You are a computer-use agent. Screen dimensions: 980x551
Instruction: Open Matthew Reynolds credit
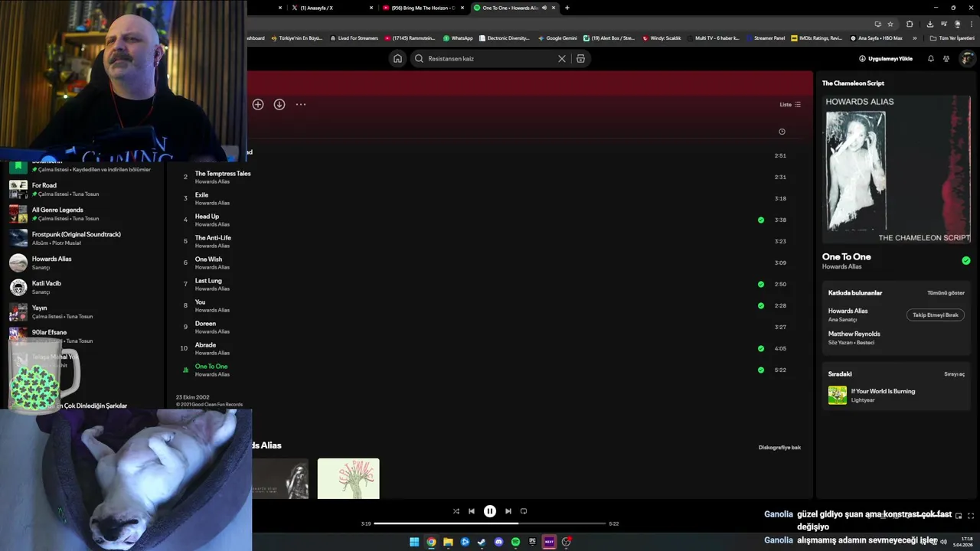(854, 334)
